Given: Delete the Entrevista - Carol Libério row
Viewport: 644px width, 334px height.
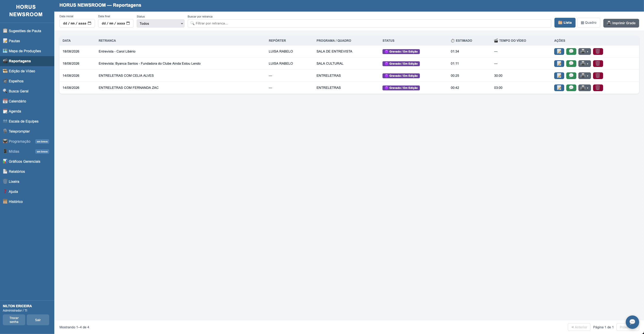Looking at the screenshot, I should coord(598,52).
